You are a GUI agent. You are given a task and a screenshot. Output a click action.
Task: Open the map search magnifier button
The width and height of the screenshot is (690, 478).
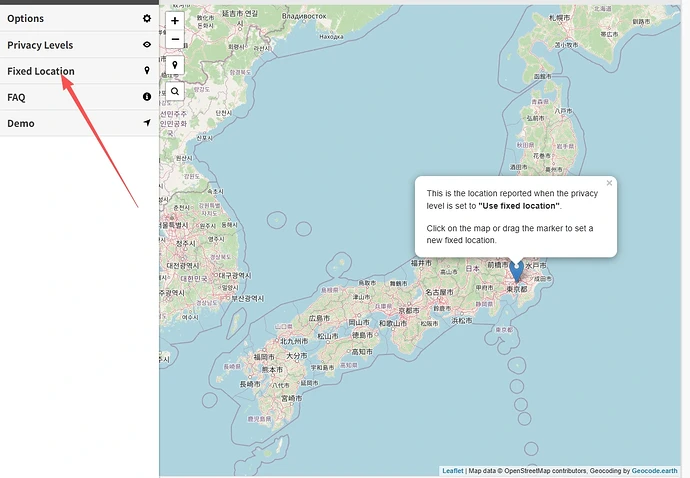(x=175, y=91)
